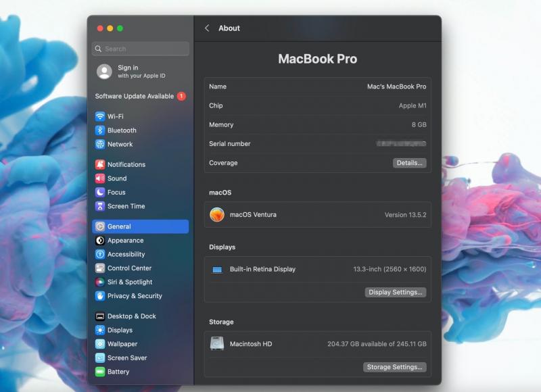Image resolution: width=541 pixels, height=392 pixels.
Task: Click the macOS Ventura name text
Action: click(x=253, y=214)
